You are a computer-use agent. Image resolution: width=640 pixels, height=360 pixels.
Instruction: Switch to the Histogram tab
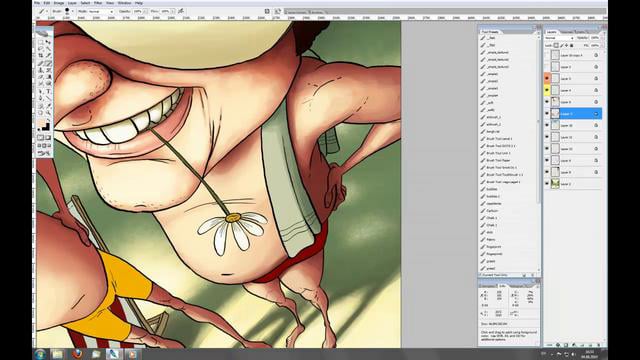tap(517, 285)
